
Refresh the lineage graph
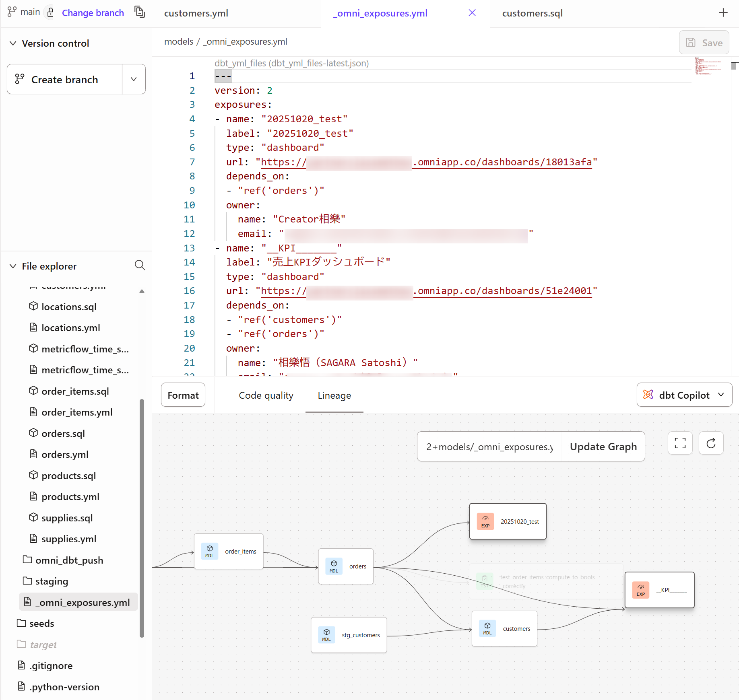click(711, 443)
